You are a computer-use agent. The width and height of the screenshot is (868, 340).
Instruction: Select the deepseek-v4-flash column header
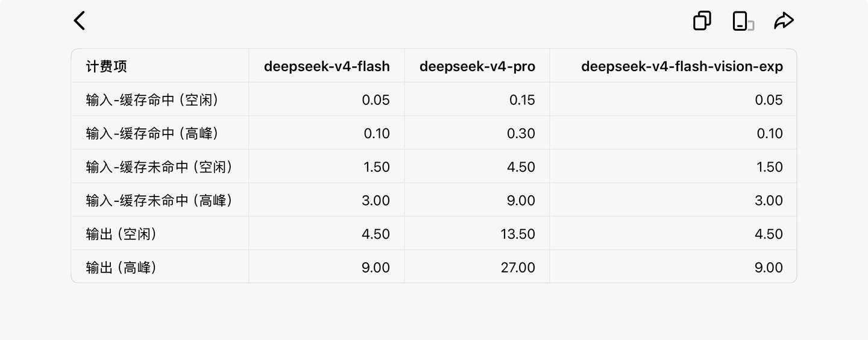point(327,66)
